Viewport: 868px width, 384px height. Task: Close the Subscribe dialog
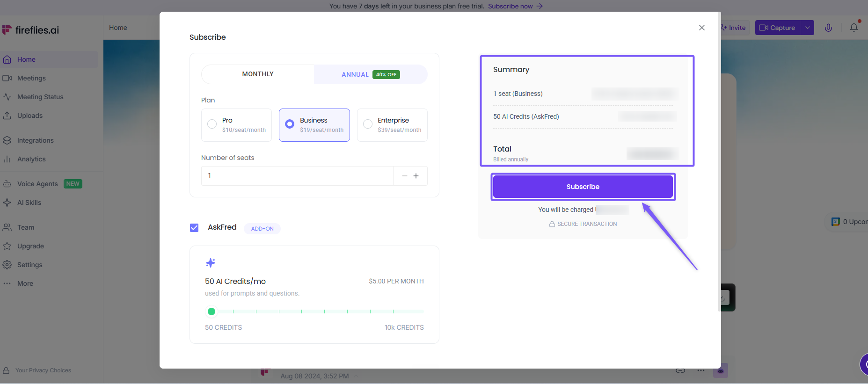coord(702,28)
